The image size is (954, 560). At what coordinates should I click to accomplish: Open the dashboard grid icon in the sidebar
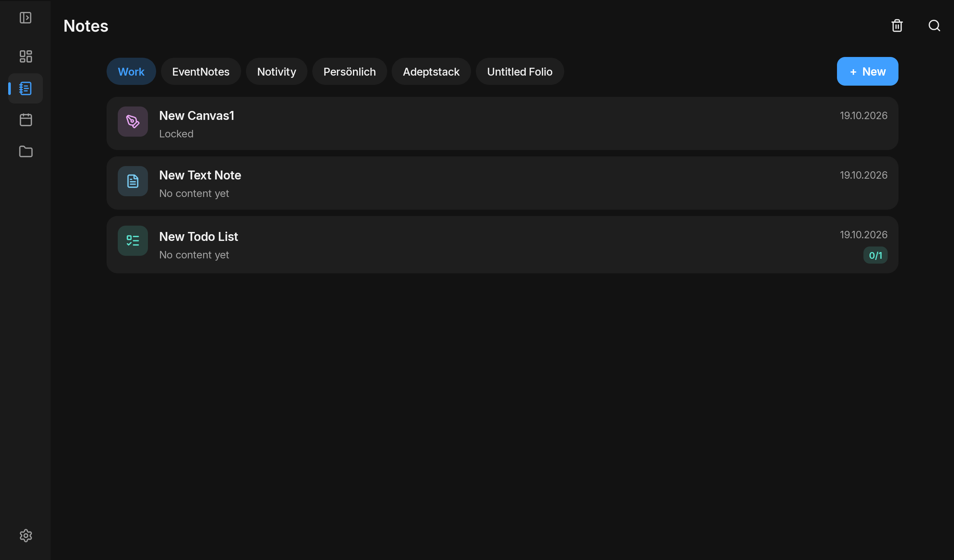pos(25,56)
